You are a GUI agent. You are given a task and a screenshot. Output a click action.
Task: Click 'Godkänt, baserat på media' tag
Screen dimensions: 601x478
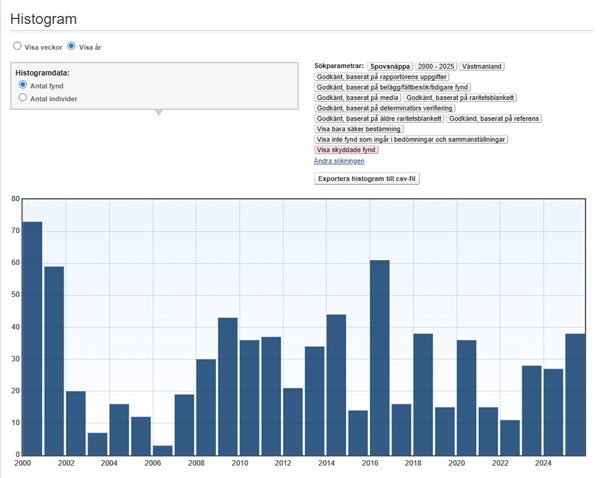(357, 98)
